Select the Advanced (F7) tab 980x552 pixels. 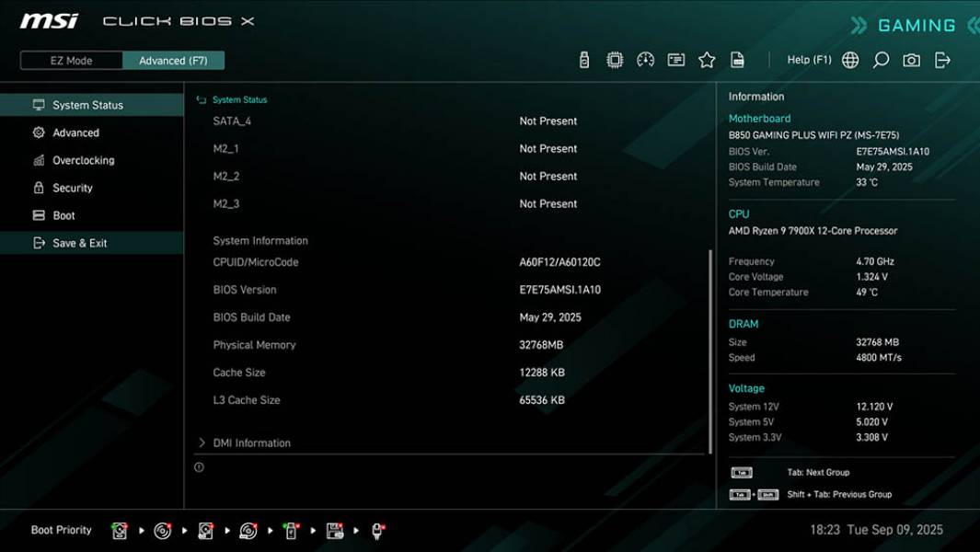175,60
